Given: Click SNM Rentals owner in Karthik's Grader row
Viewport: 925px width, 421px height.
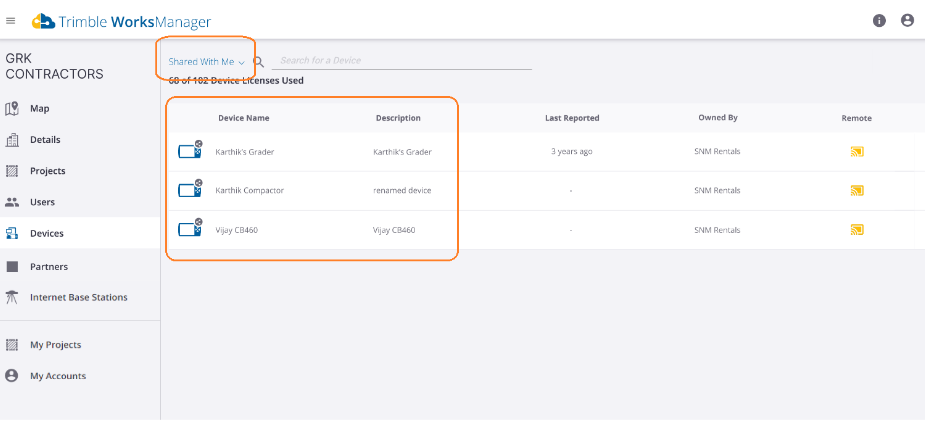Looking at the screenshot, I should click(717, 152).
